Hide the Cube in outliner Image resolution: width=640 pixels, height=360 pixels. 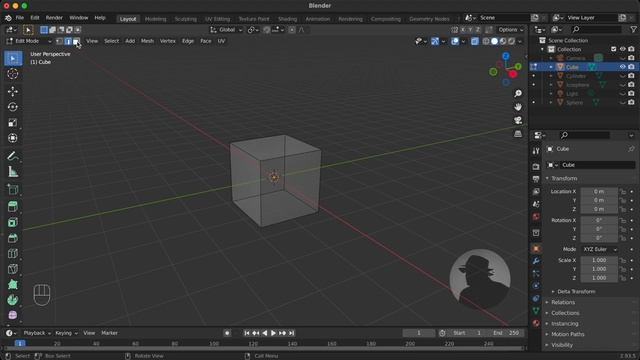(622, 67)
